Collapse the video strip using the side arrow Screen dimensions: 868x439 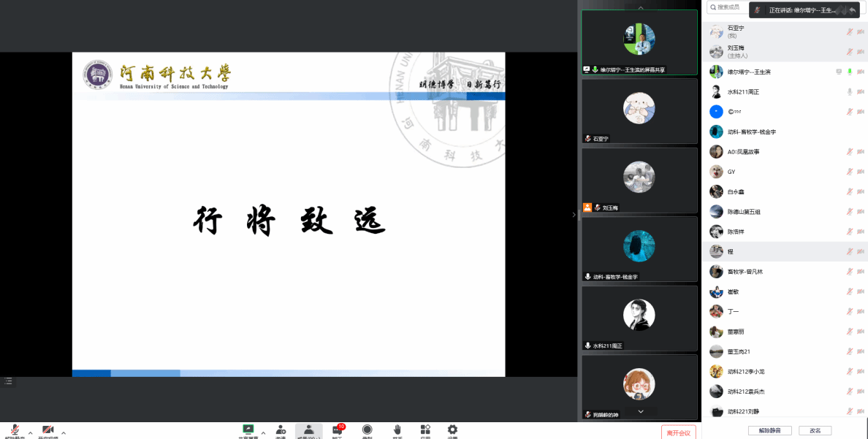pyautogui.click(x=573, y=215)
